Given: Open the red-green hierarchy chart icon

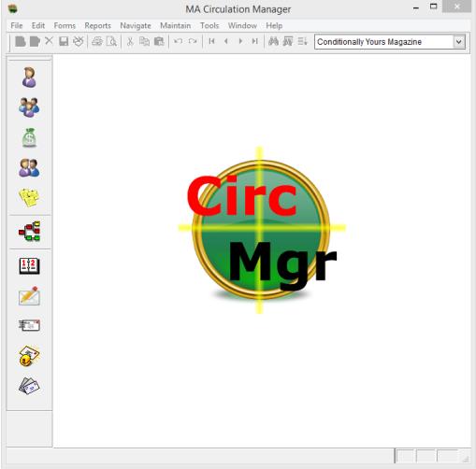Looking at the screenshot, I should click(29, 231).
